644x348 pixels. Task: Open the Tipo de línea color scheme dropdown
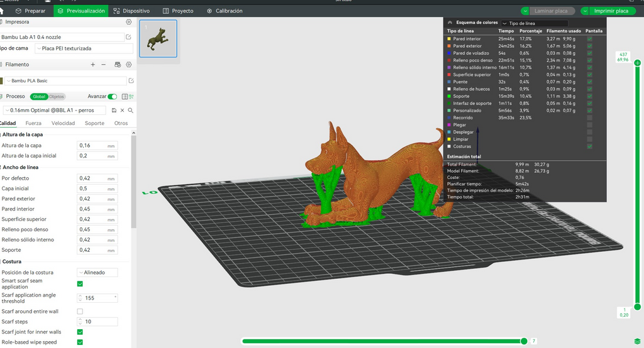click(x=535, y=23)
